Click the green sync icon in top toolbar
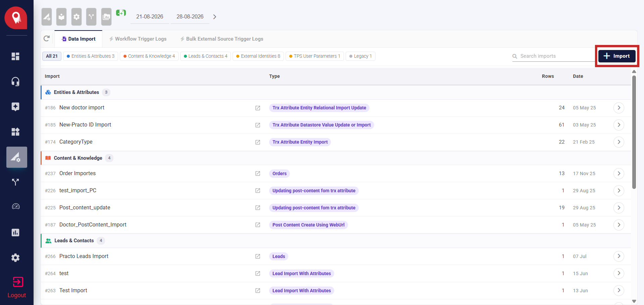The width and height of the screenshot is (644, 305). coord(121,13)
